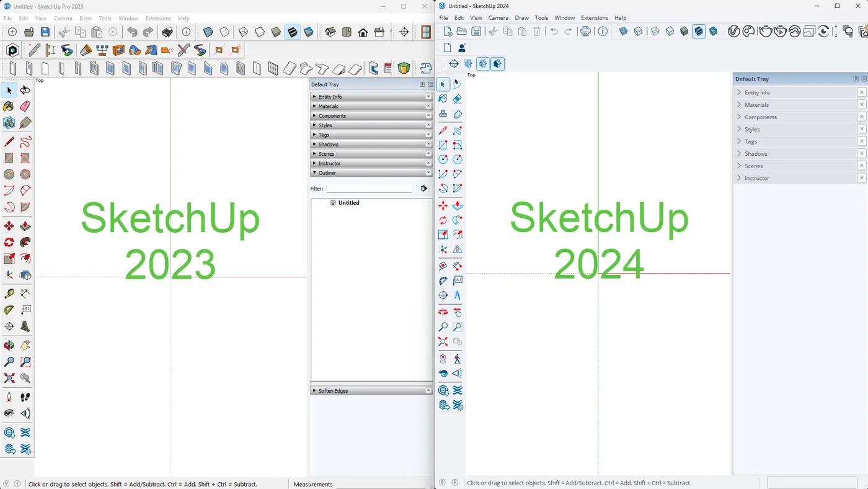Close the Styles panel in the Default Tray
Image resolution: width=868 pixels, height=489 pixels.
pyautogui.click(x=428, y=125)
